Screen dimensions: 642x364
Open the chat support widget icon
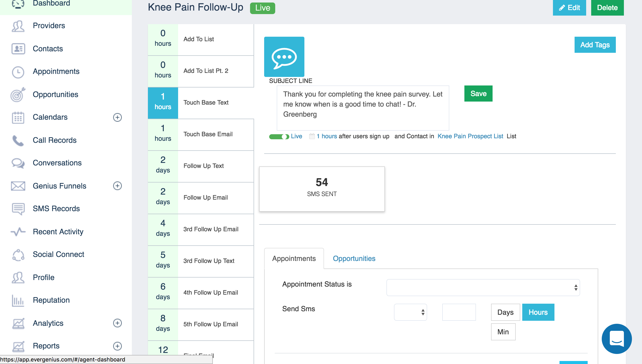pyautogui.click(x=617, y=339)
